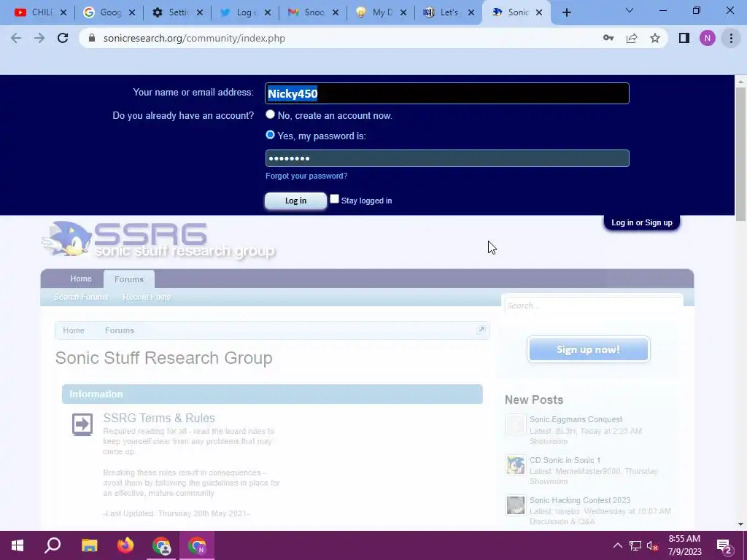
Task: Open tab search dropdown chevron
Action: point(630,10)
